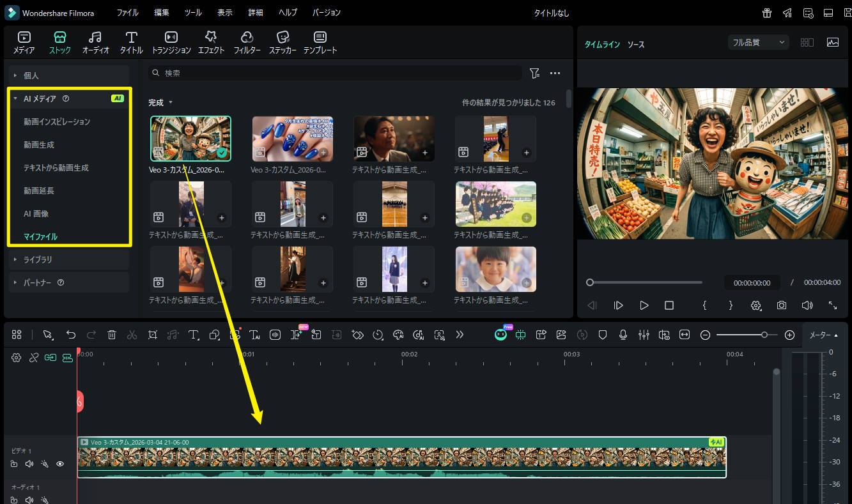Open the AI Color Palette tool
852x504 pixels.
(399, 334)
